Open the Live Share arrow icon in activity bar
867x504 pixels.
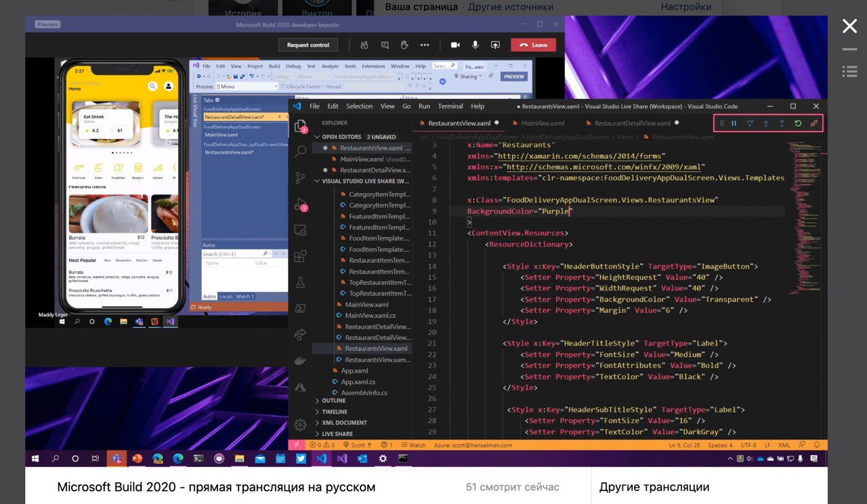coord(300,334)
